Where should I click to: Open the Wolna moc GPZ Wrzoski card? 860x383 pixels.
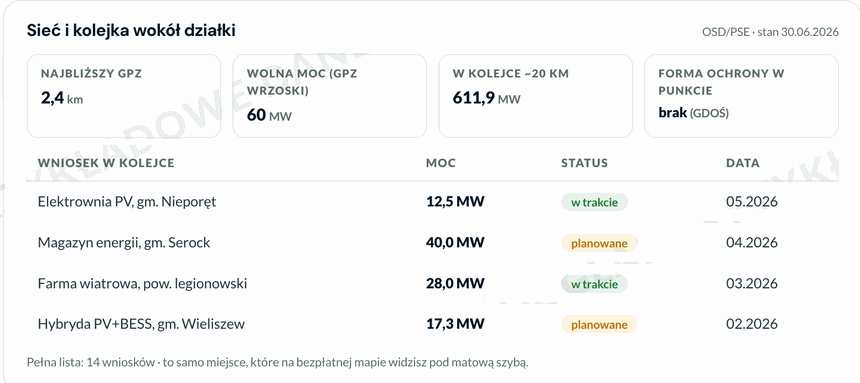click(x=330, y=95)
